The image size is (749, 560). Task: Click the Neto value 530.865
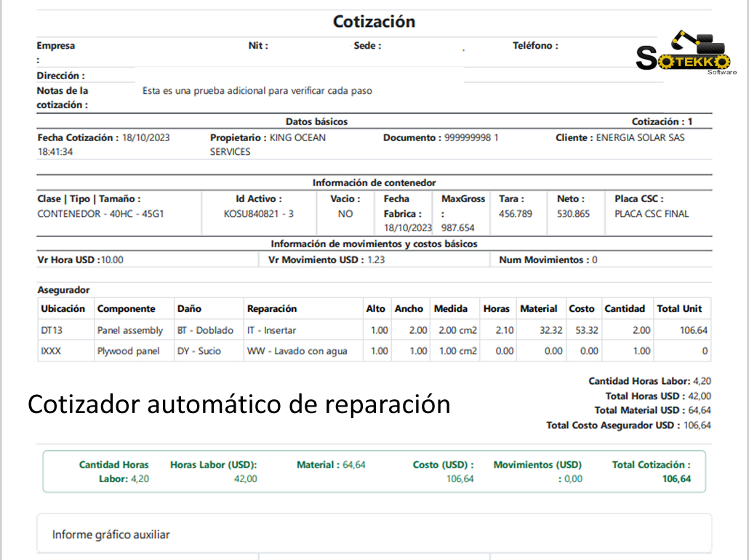(573, 214)
